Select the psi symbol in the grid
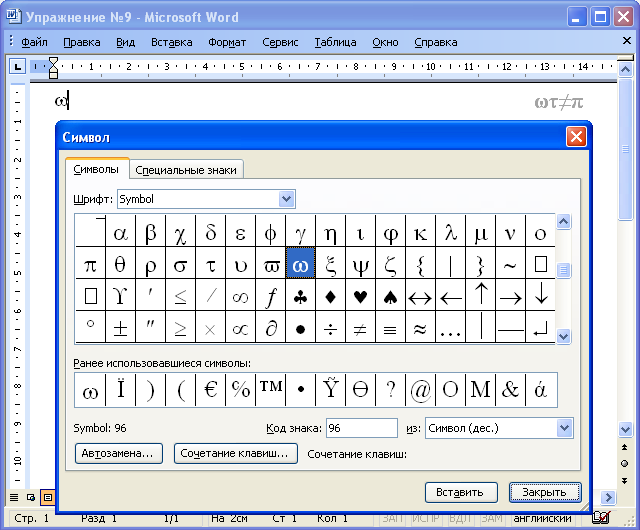 click(x=360, y=263)
